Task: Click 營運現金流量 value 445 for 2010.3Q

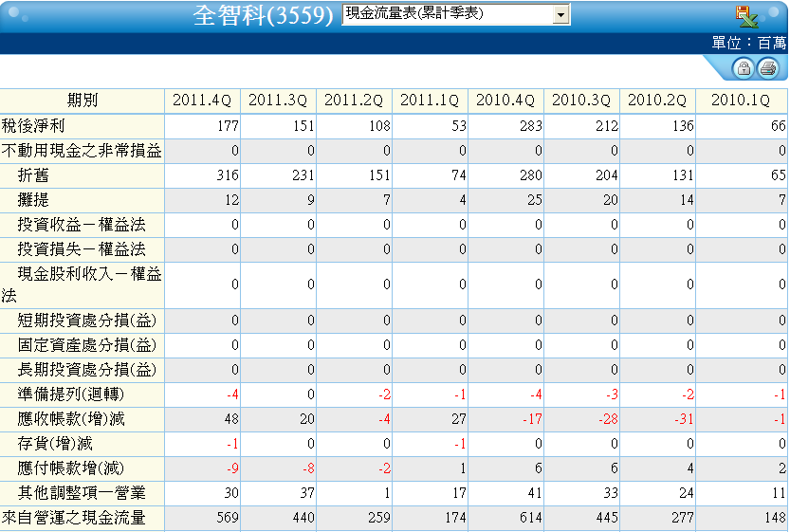Action: click(x=607, y=518)
